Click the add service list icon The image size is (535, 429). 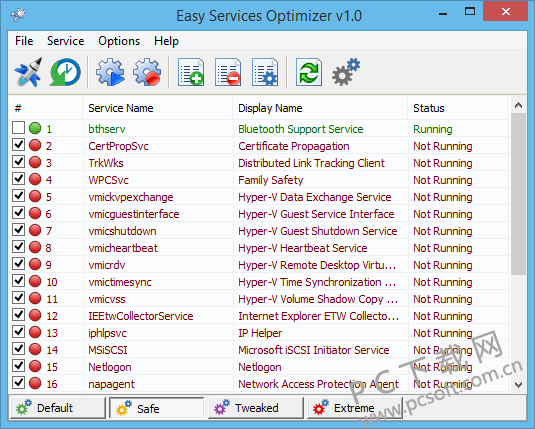coord(191,72)
